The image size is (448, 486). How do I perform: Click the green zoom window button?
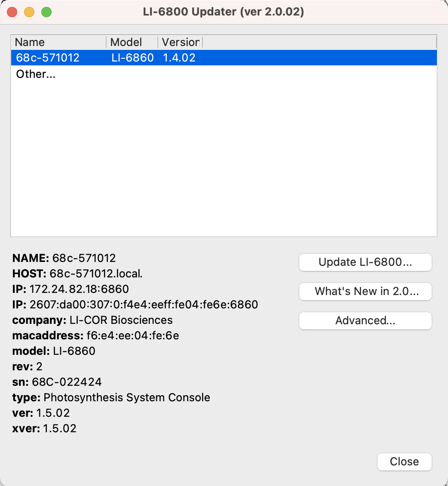click(x=46, y=12)
